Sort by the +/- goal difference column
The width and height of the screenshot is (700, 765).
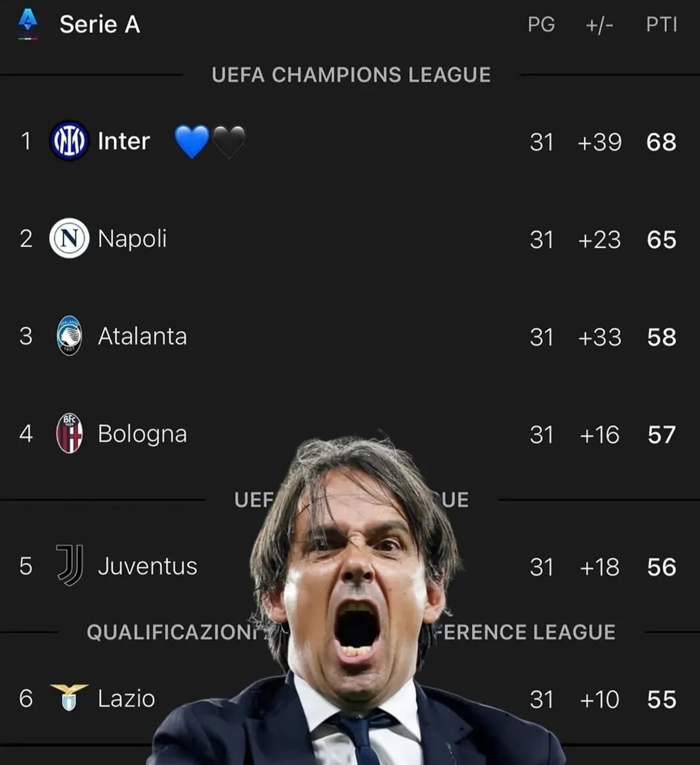coord(599,24)
